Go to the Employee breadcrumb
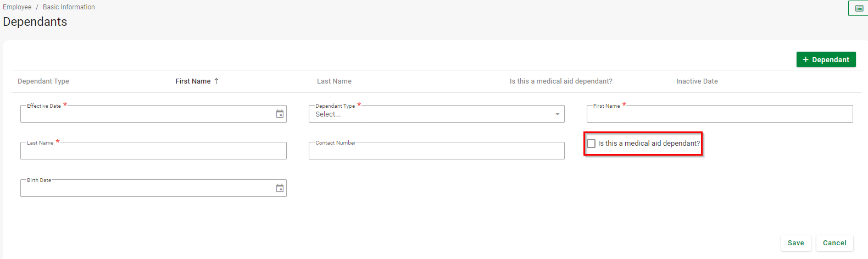This screenshot has height=259, width=868. [17, 7]
